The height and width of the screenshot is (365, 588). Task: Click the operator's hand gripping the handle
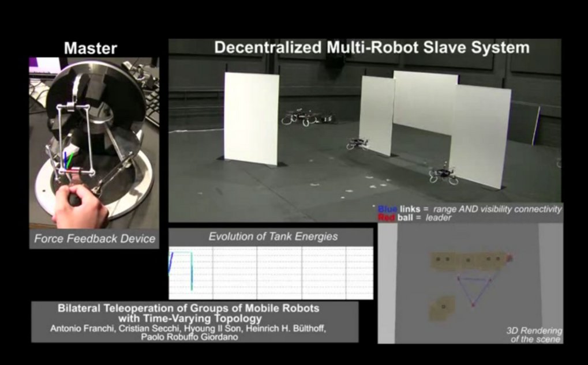click(x=81, y=205)
